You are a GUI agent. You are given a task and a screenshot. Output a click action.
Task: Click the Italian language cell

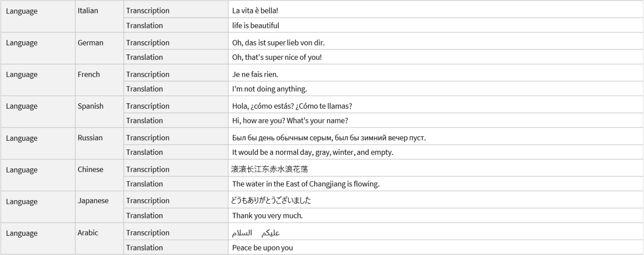tap(88, 11)
